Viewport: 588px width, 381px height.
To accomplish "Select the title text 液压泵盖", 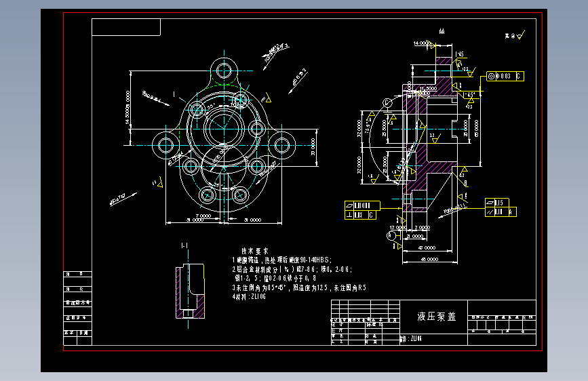I will click(x=437, y=317).
